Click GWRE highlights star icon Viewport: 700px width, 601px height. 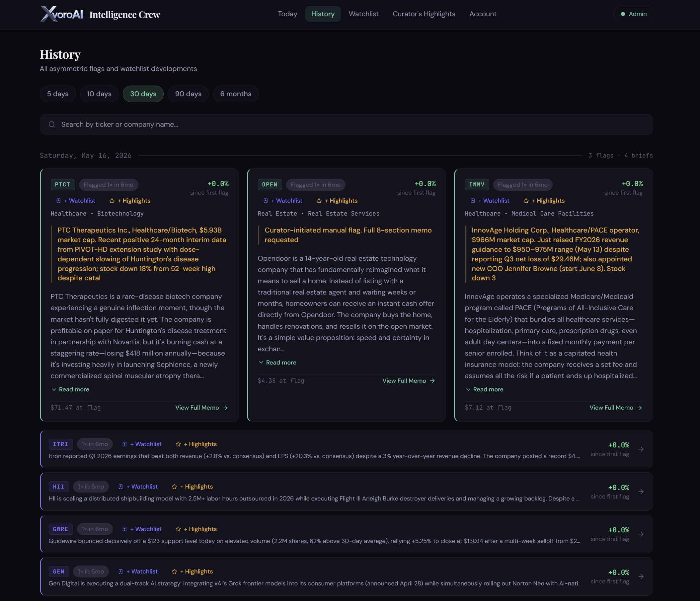coord(178,529)
